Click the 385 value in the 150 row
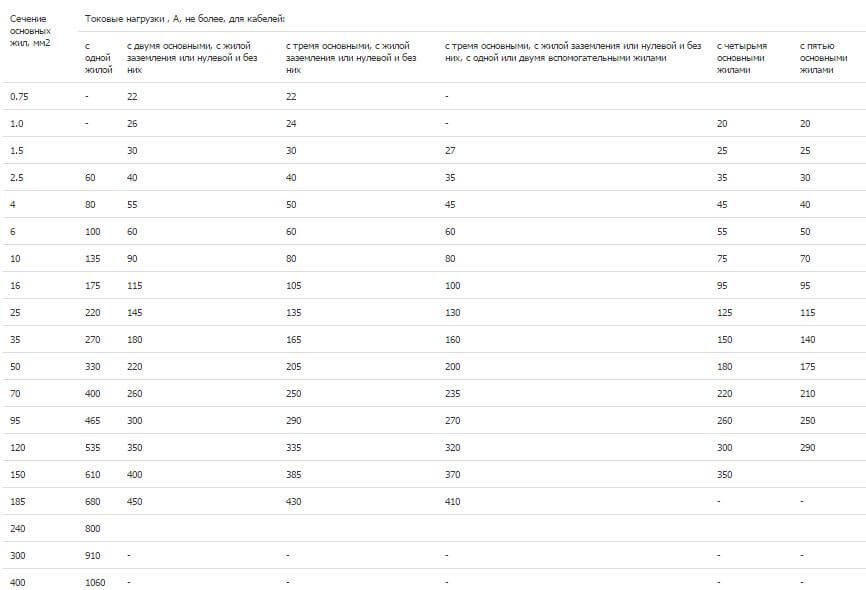 point(293,474)
